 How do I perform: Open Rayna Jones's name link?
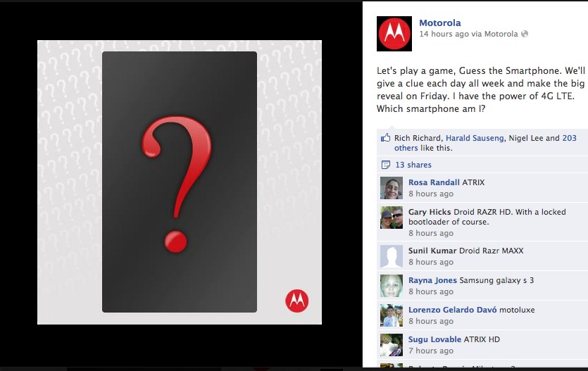[433, 280]
